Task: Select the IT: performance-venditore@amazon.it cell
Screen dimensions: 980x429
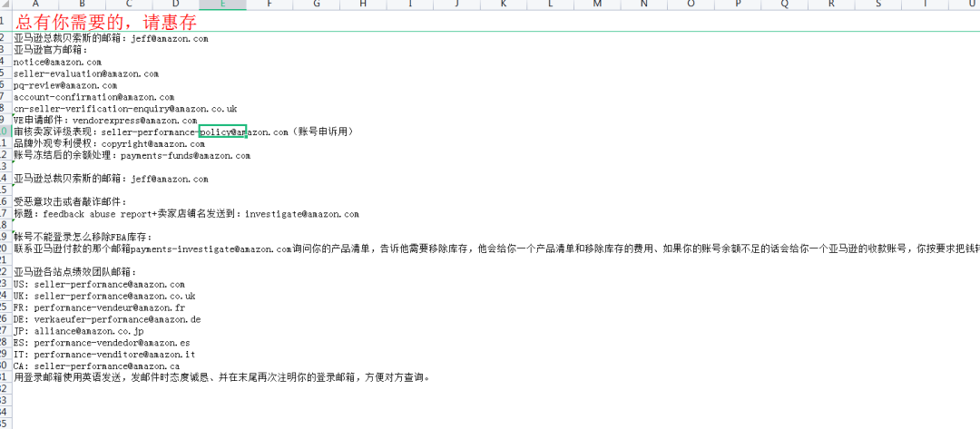Action: click(x=104, y=354)
